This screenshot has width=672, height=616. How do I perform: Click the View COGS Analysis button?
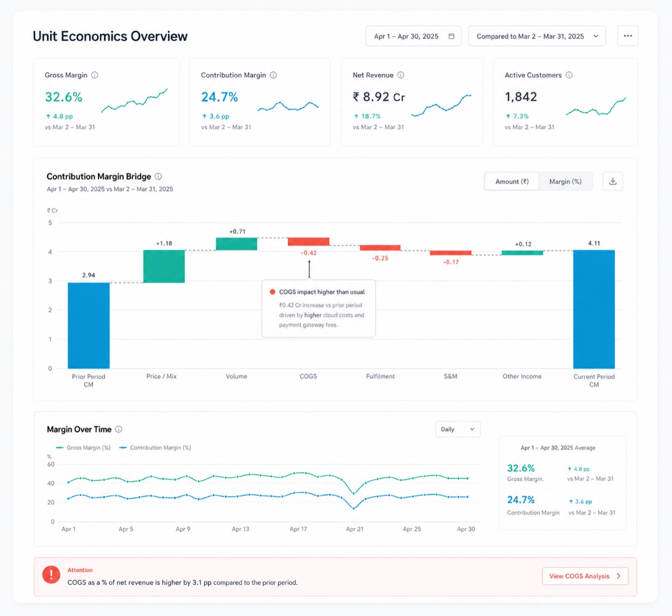(585, 576)
